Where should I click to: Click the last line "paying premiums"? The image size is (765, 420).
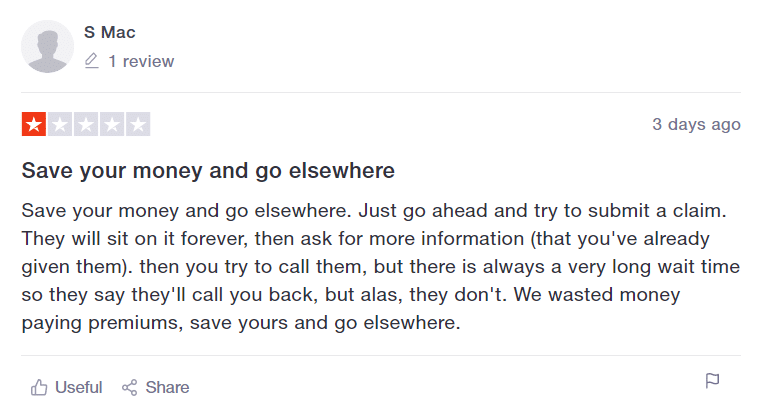point(241,323)
